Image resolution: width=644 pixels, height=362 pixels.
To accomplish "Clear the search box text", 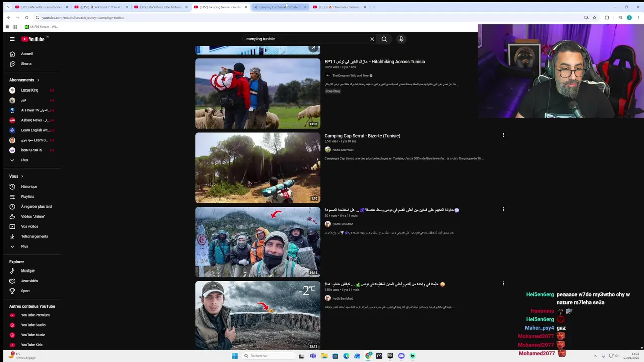I will pos(372,39).
